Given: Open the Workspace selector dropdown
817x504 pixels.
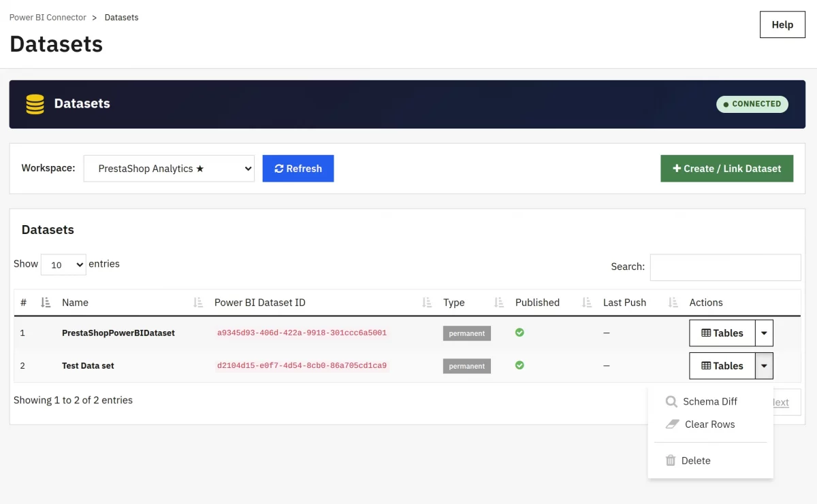Looking at the screenshot, I should pyautogui.click(x=169, y=169).
